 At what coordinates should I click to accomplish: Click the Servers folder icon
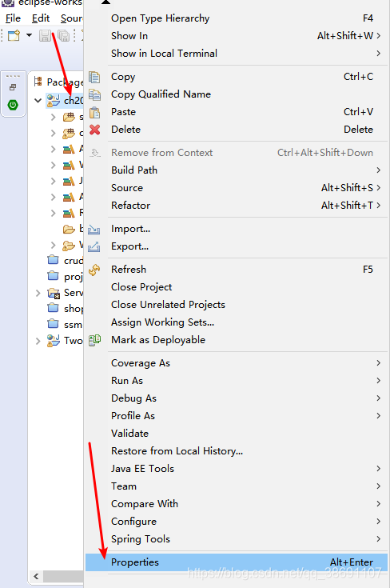point(54,293)
